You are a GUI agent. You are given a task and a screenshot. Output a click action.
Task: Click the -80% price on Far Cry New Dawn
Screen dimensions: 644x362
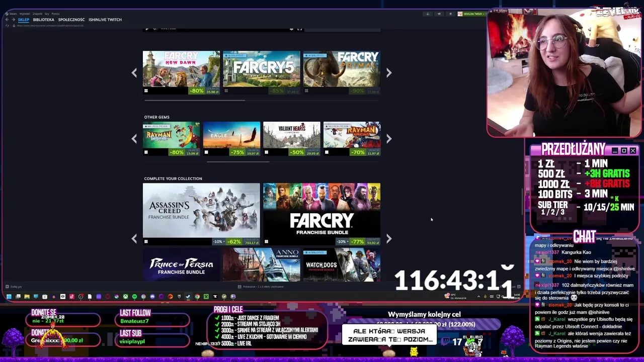[197, 91]
